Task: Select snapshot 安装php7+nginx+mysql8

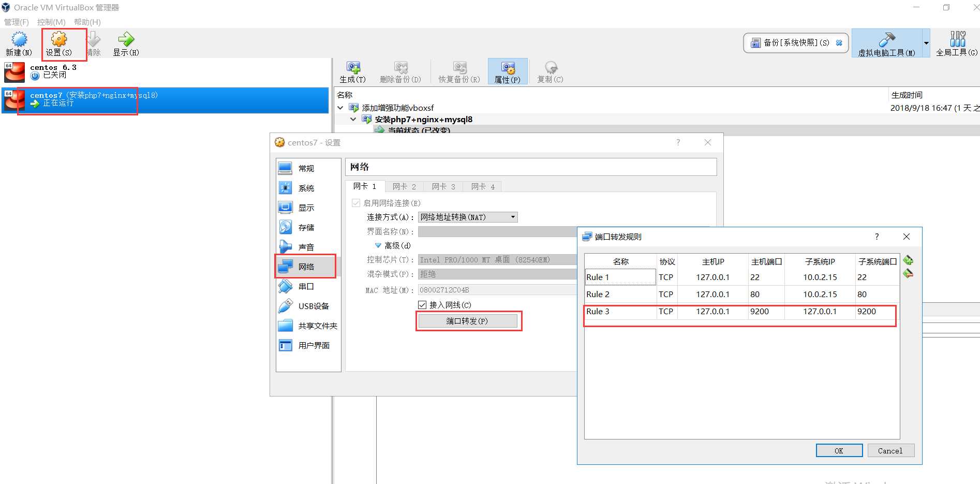Action: tap(424, 119)
